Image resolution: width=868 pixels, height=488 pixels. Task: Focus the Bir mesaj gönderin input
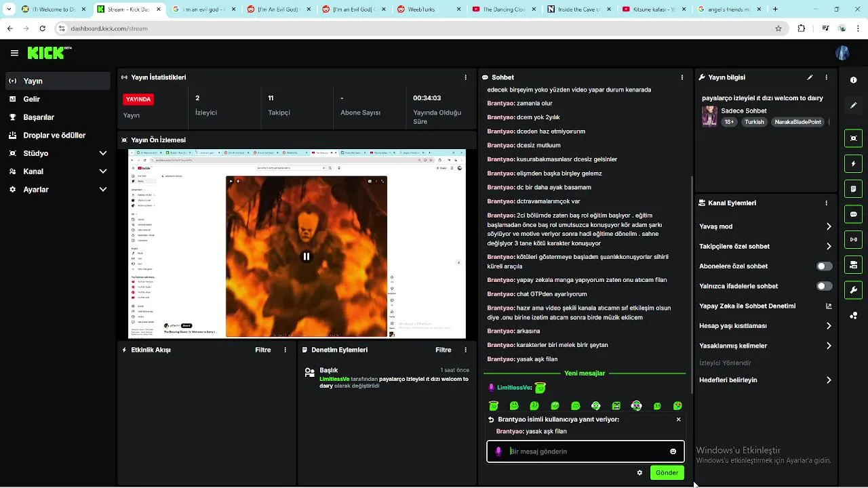point(586,451)
